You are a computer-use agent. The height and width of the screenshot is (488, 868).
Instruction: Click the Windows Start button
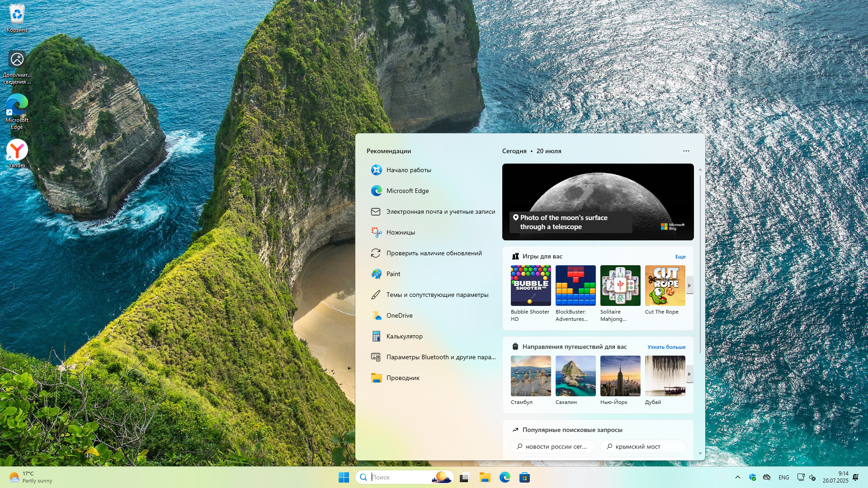(344, 477)
